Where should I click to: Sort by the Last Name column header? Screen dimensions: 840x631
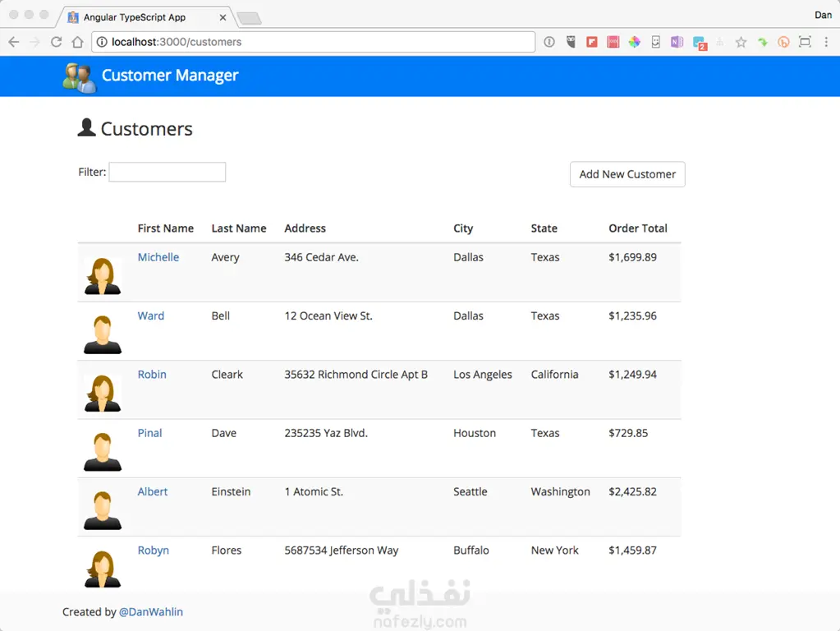tap(239, 228)
